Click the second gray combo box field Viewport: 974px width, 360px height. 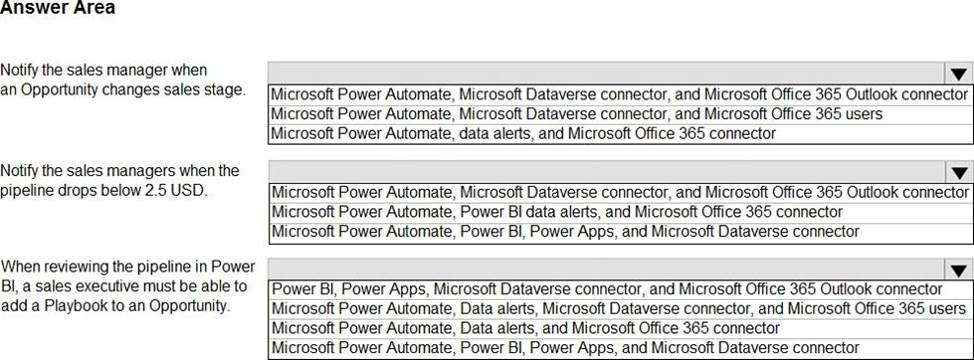tap(607, 172)
